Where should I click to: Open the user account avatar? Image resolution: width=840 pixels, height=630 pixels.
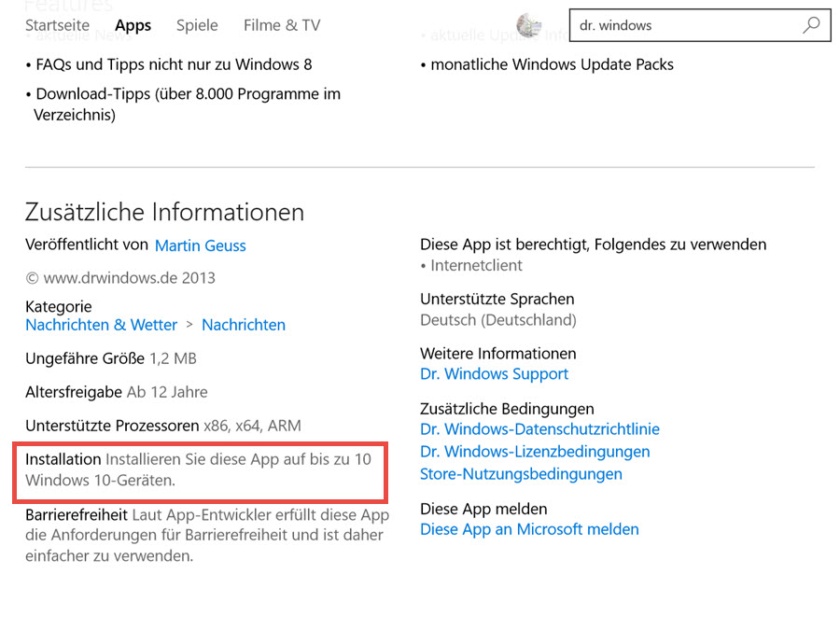[x=529, y=25]
